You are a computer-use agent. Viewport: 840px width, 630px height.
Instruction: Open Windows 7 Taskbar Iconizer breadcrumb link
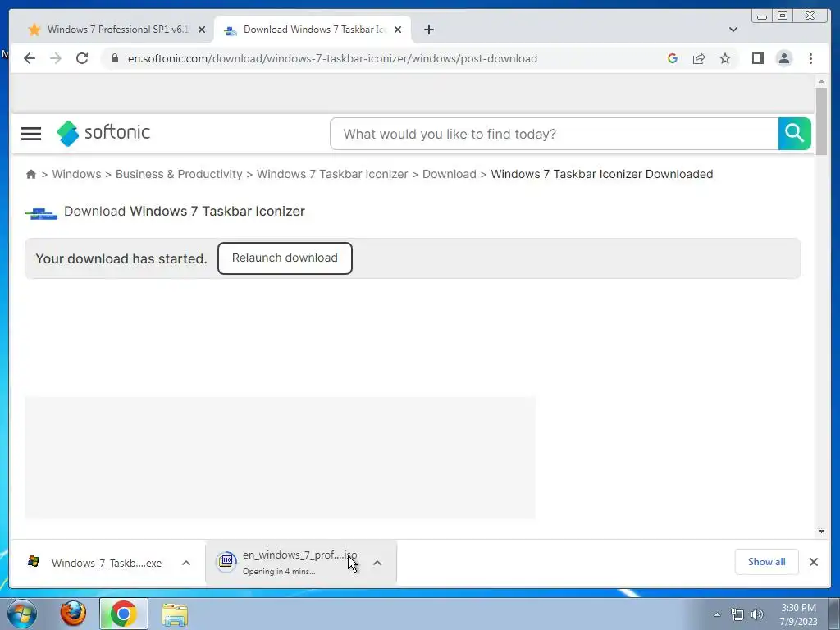pyautogui.click(x=332, y=174)
